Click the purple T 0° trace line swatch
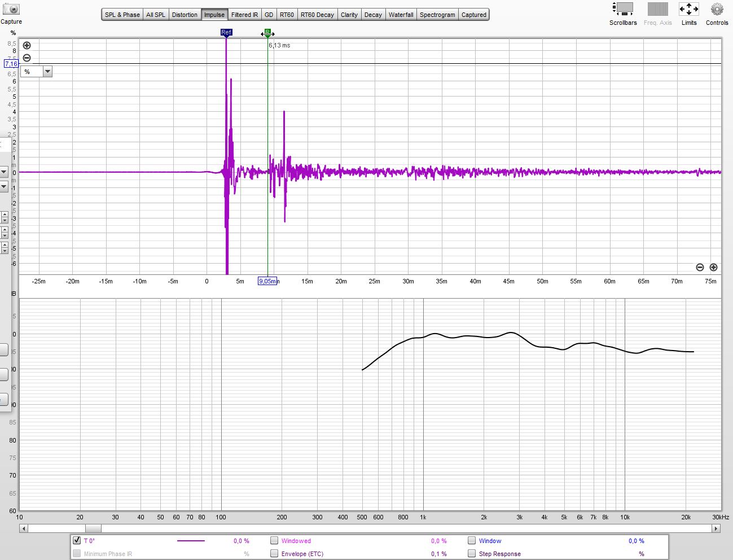Screen dimensions: 733x560 click(191, 541)
